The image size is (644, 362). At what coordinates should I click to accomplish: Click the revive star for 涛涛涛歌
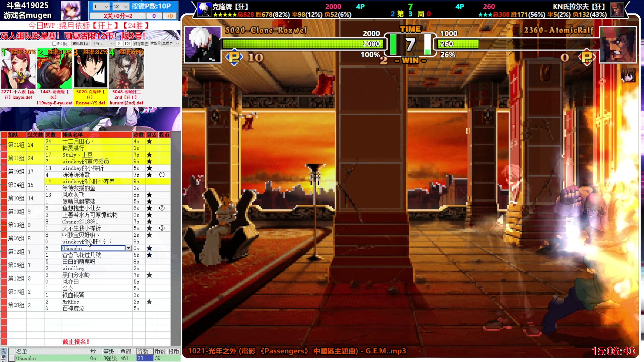point(149,175)
